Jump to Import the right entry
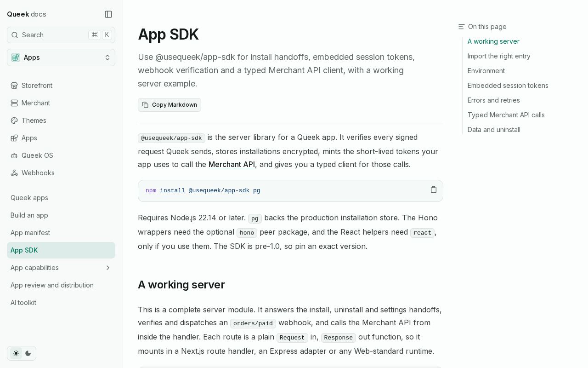Image resolution: width=588 pixels, height=368 pixels. pyautogui.click(x=499, y=56)
